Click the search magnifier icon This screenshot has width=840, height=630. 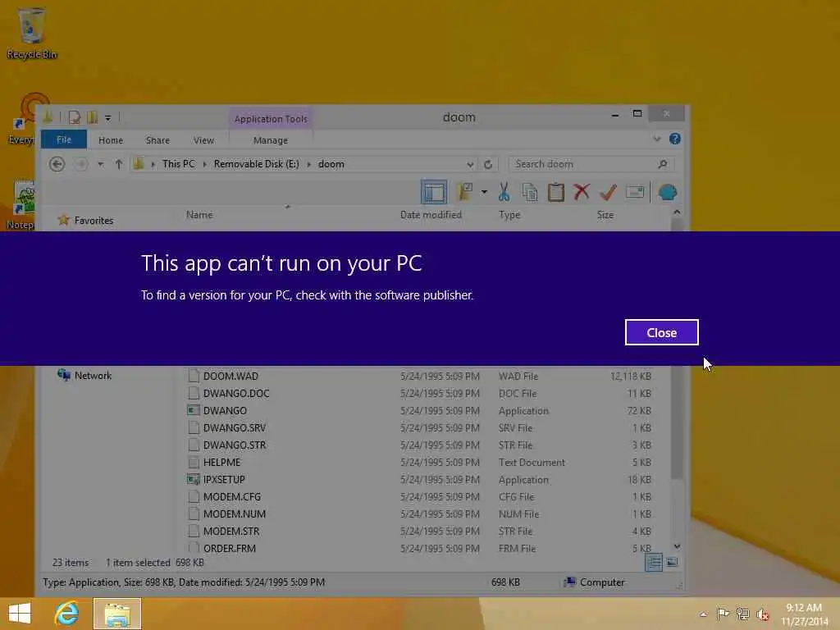click(663, 164)
